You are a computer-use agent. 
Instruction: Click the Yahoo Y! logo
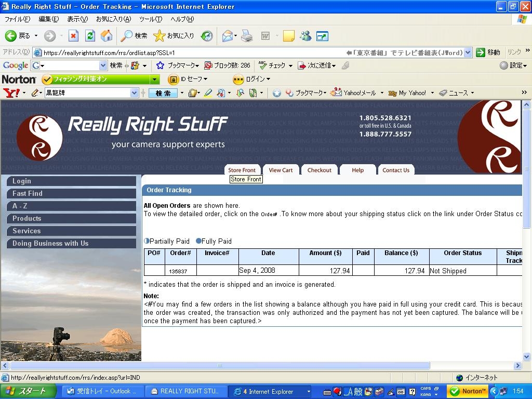(x=11, y=92)
